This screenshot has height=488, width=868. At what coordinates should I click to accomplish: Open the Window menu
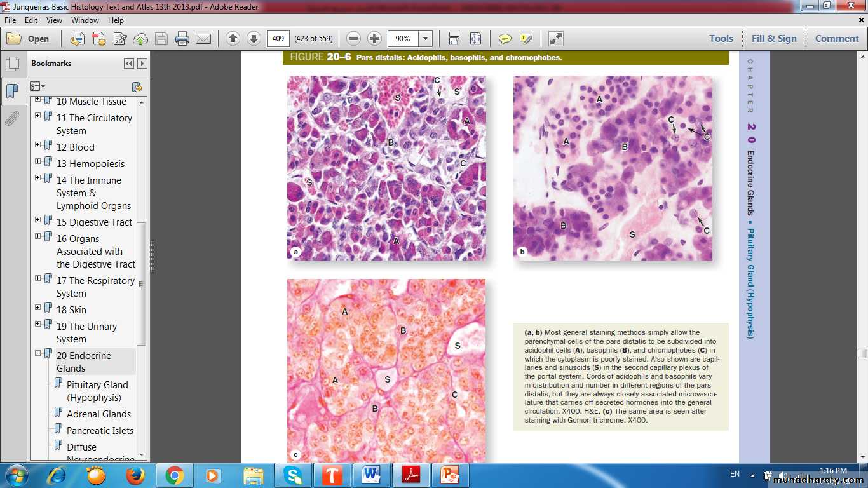85,20
